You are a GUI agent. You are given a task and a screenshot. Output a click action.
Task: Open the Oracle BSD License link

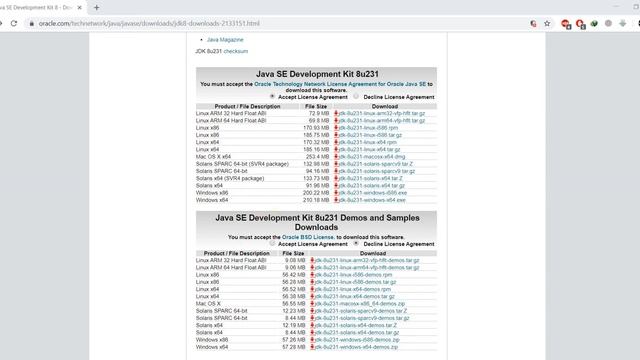[x=308, y=237]
